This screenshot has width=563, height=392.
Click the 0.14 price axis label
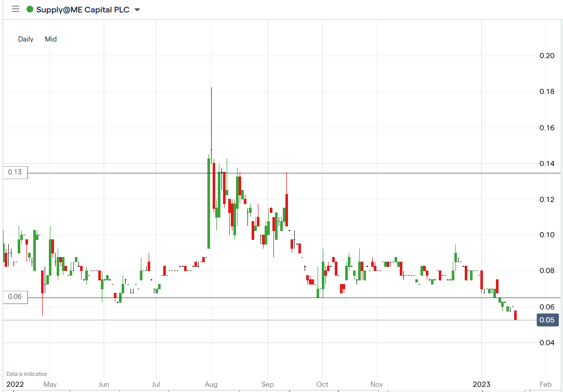click(x=547, y=164)
